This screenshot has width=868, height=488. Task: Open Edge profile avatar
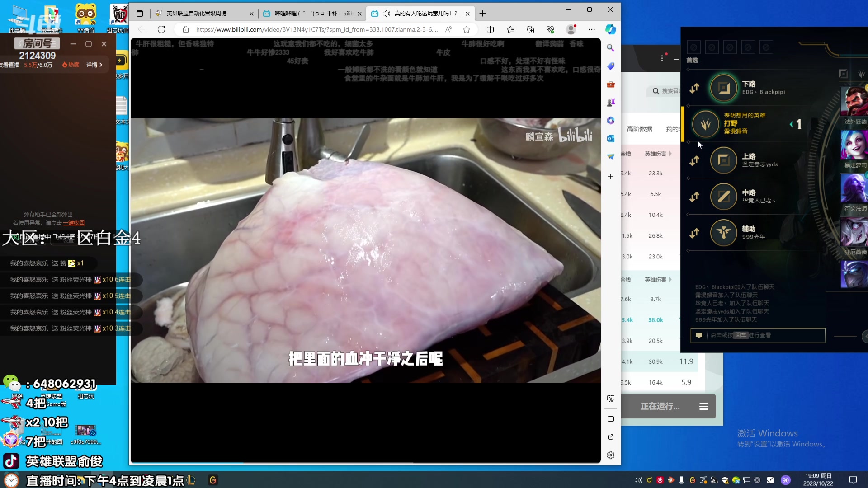[x=571, y=29]
